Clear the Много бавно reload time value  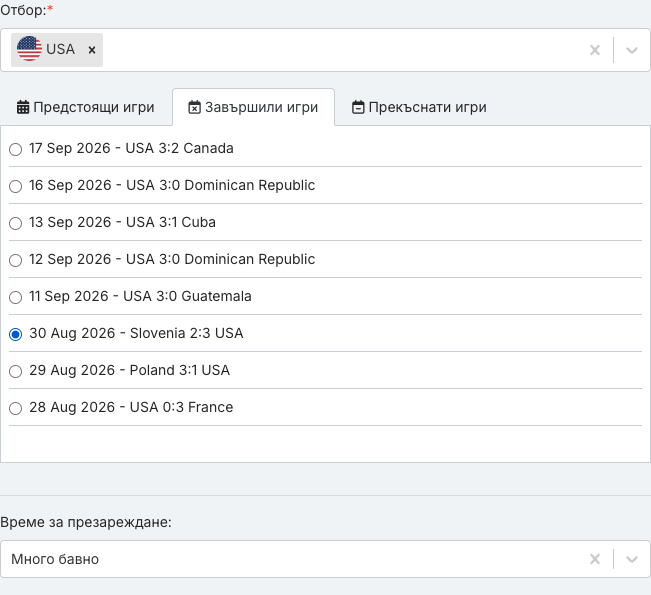(595, 559)
